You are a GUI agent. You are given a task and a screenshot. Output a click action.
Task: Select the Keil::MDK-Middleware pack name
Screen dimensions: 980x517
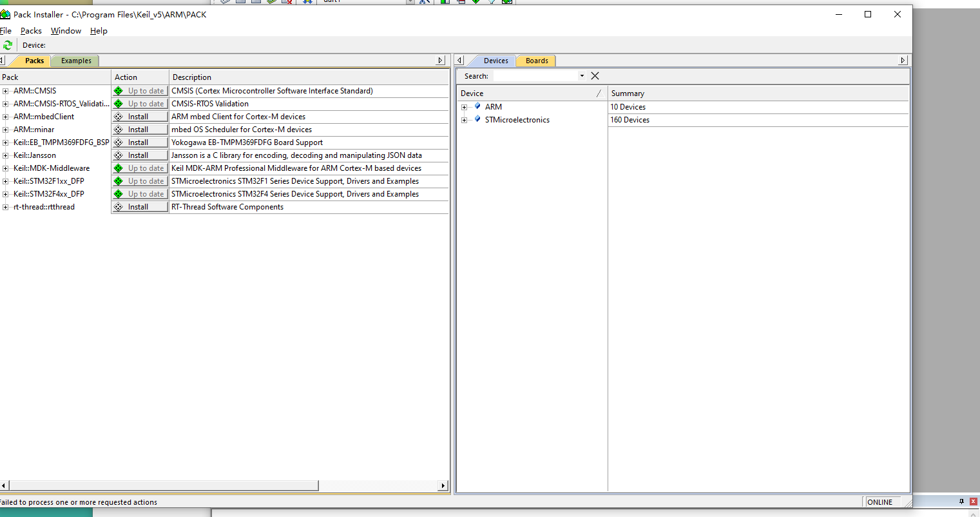52,168
